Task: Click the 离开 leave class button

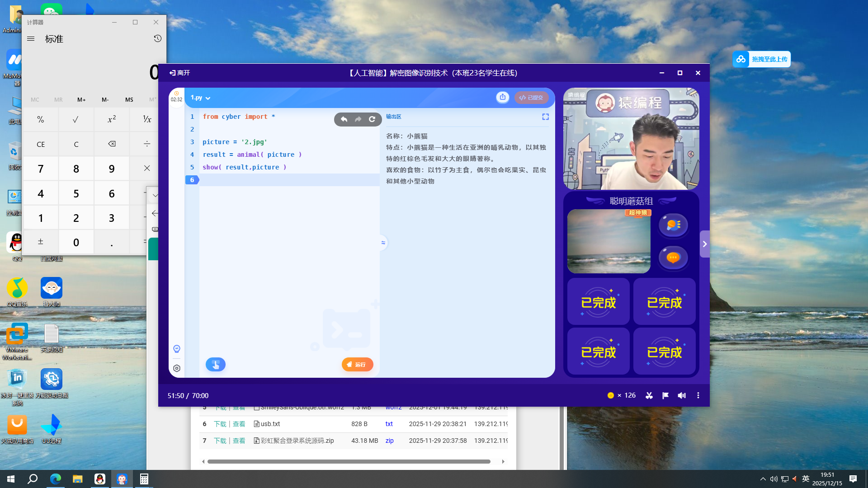Action: click(x=179, y=73)
